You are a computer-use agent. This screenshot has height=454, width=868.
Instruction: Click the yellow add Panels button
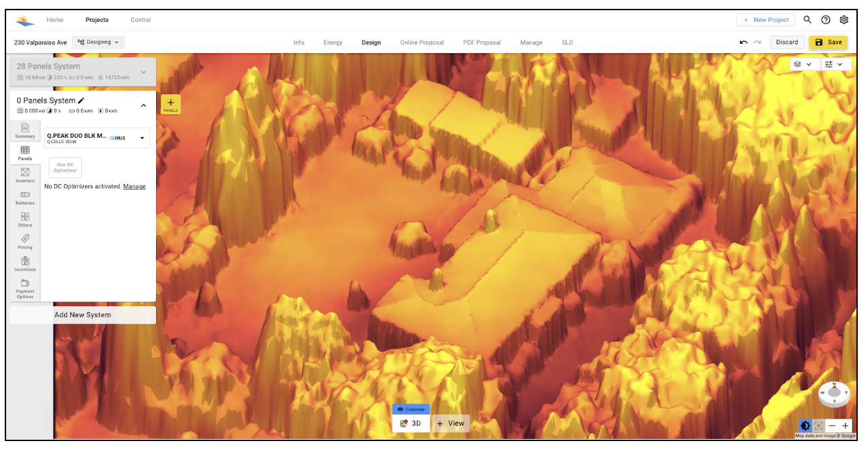coord(170,104)
